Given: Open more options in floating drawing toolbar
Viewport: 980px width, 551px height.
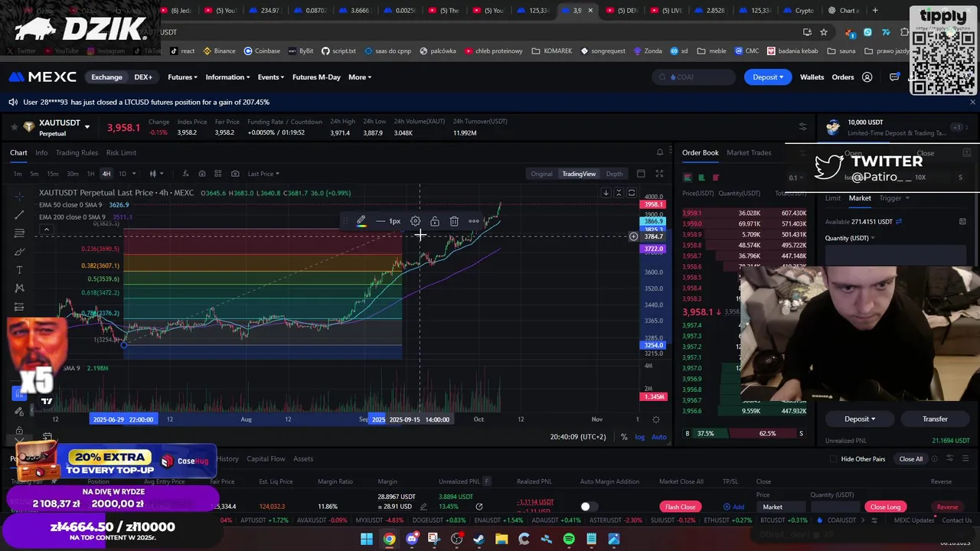Looking at the screenshot, I should click(x=474, y=221).
